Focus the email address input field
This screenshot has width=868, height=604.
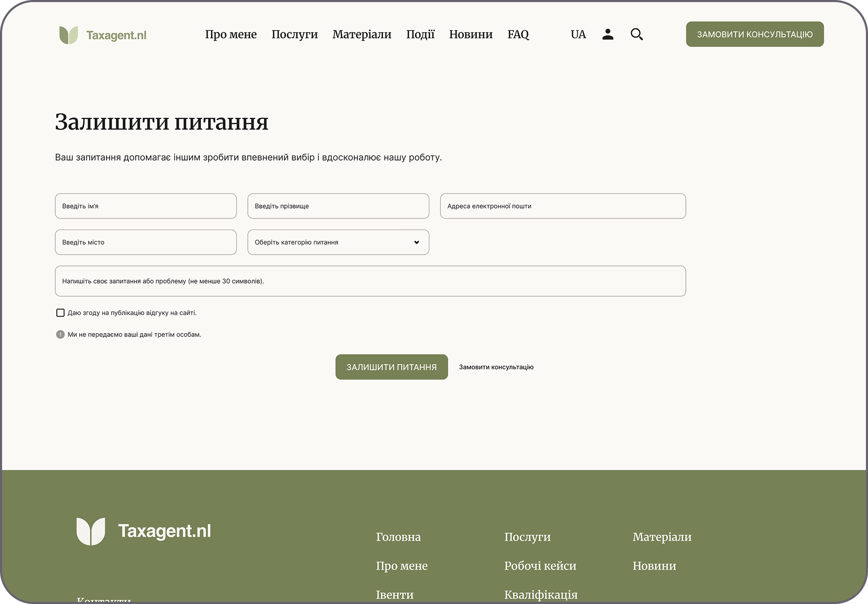563,206
